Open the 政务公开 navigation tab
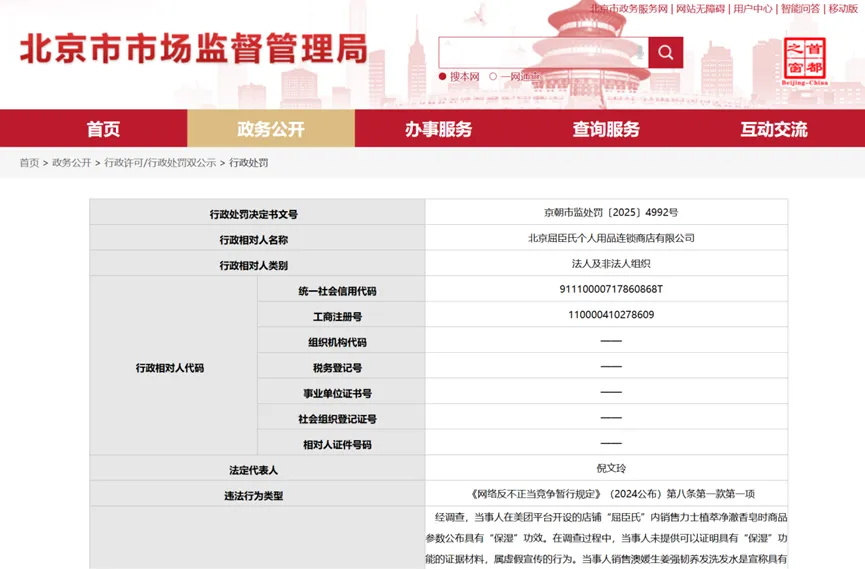Screen dimensions: 865x569 pyautogui.click(x=271, y=129)
